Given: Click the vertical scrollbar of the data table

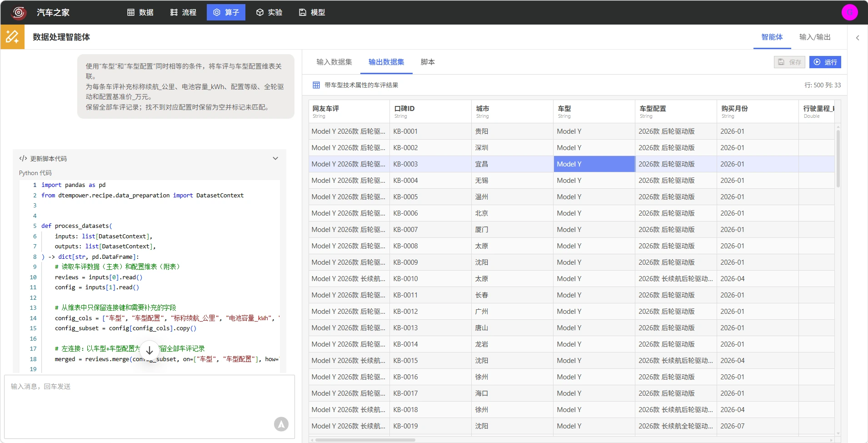Looking at the screenshot, I should [838, 159].
